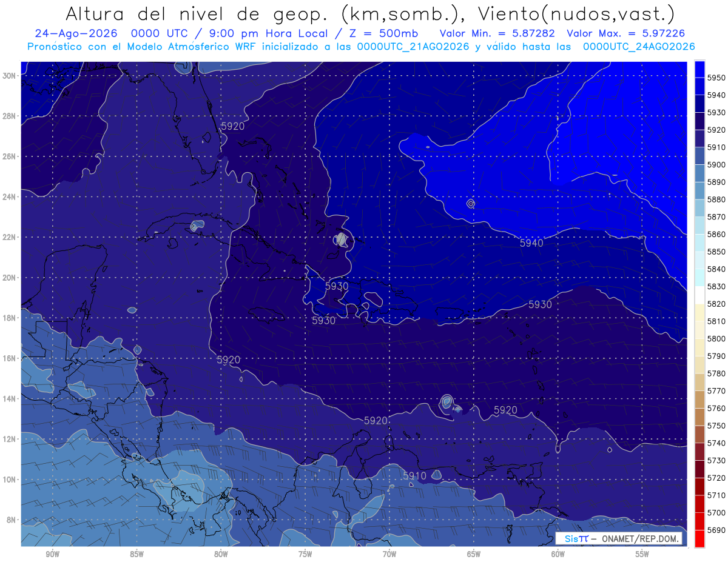The width and height of the screenshot is (728, 562).
Task: Click the 5830 label on the color scale
Action: pyautogui.click(x=716, y=286)
